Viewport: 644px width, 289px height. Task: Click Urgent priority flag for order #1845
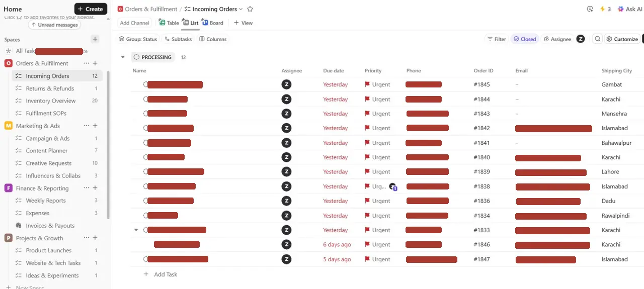point(378,84)
